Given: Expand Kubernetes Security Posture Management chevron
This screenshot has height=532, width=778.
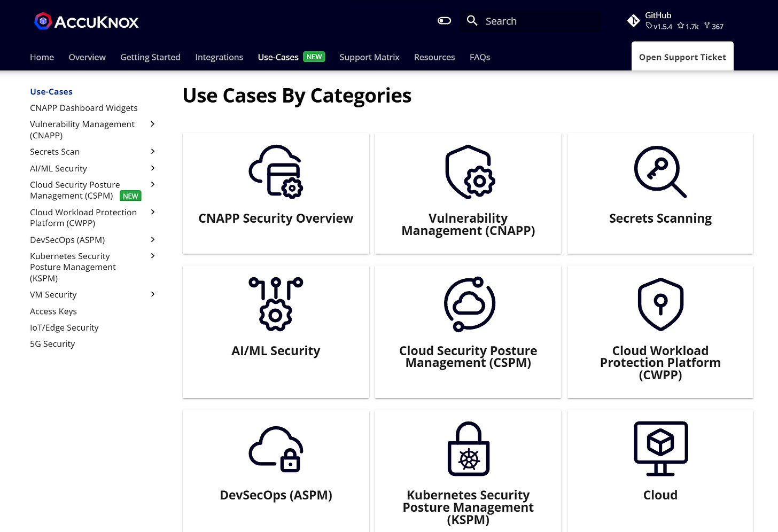Looking at the screenshot, I should 152,256.
